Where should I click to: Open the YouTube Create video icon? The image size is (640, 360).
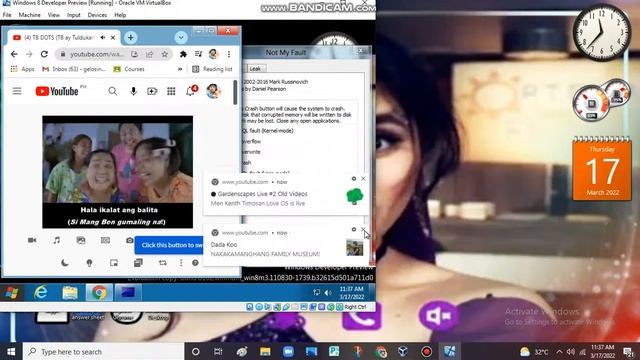click(x=152, y=91)
